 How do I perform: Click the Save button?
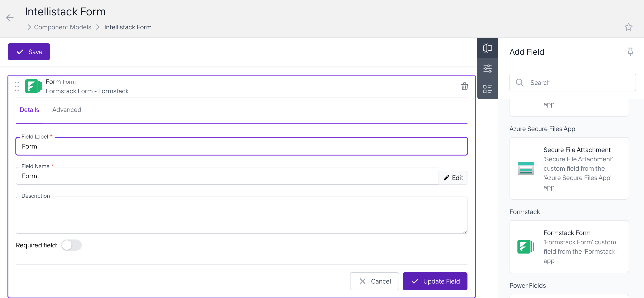coord(29,52)
